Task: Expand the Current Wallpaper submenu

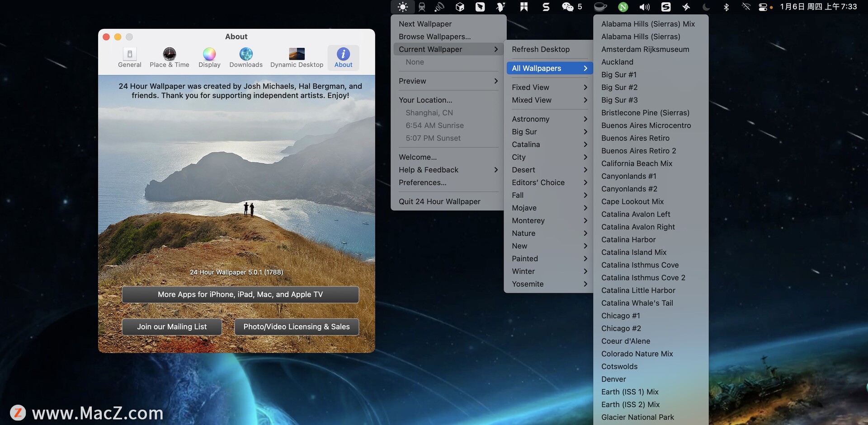Action: click(x=448, y=49)
